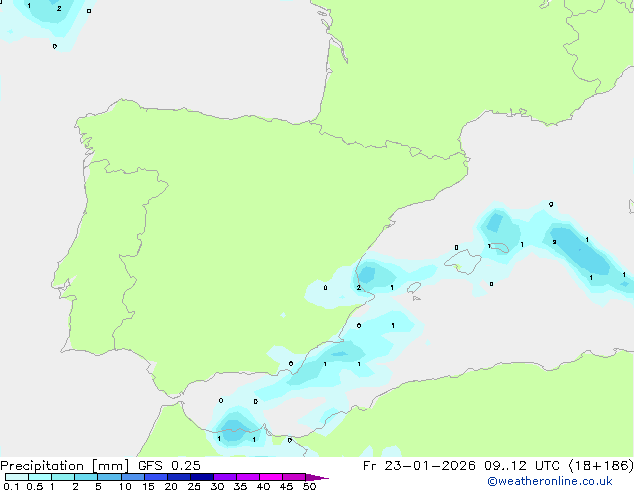Select the legend swatch between 2 and 5
This screenshot has width=634, height=490.
87,477
